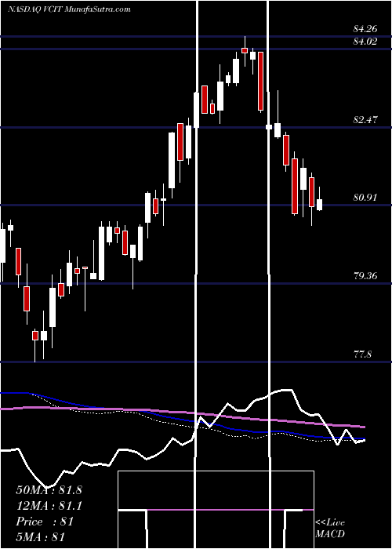The height and width of the screenshot is (549, 392).
Task: Click the NASDAQ VCIT MunafaSutra.com title text
Action: click(x=69, y=9)
